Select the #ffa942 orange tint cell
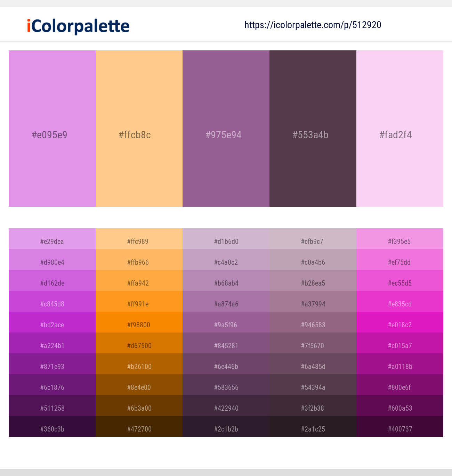Image resolution: width=452 pixels, height=476 pixels. tap(139, 280)
